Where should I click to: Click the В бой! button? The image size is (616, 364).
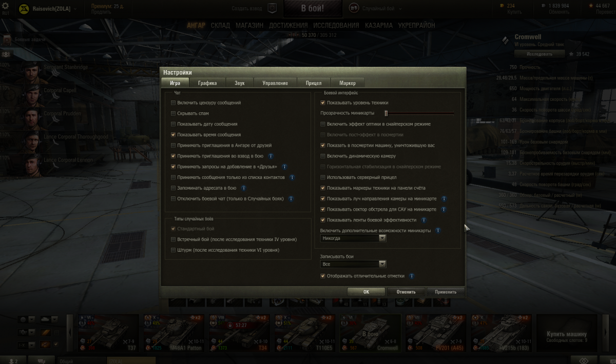pos(313,8)
